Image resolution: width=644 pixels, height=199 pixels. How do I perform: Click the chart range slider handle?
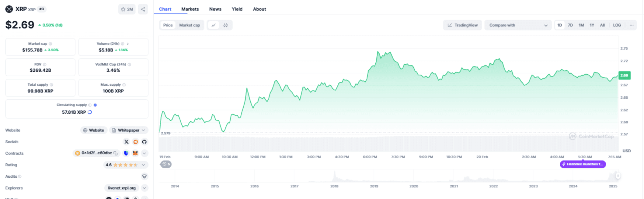618,176
